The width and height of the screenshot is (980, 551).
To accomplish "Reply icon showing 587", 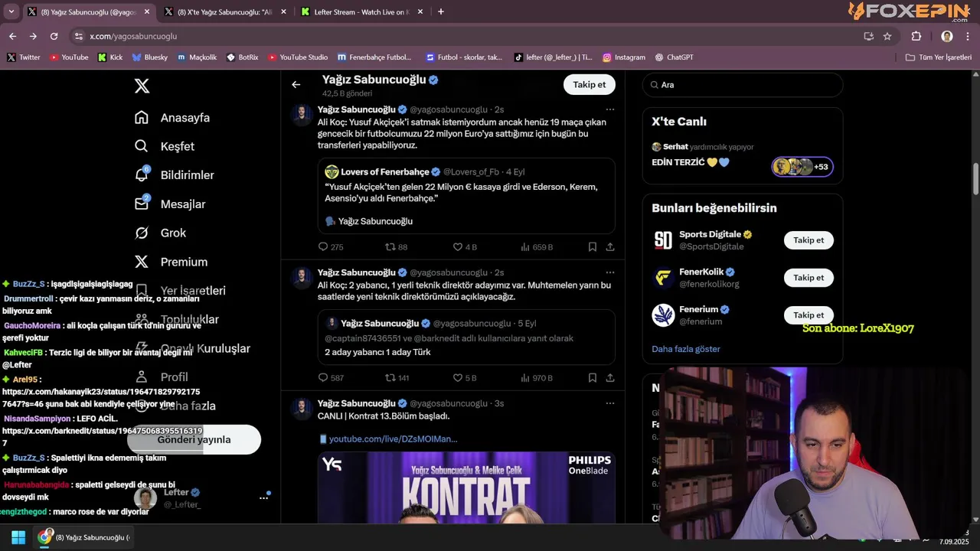I will [323, 378].
